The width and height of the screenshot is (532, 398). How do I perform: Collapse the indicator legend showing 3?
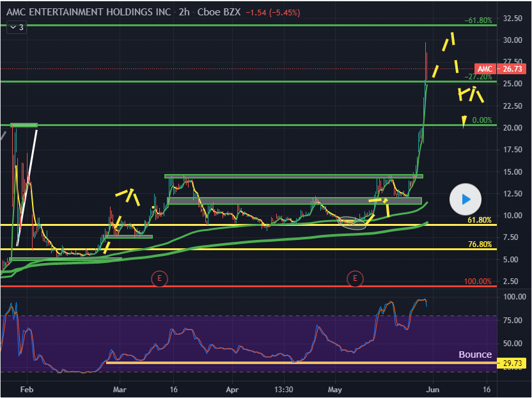(x=16, y=27)
